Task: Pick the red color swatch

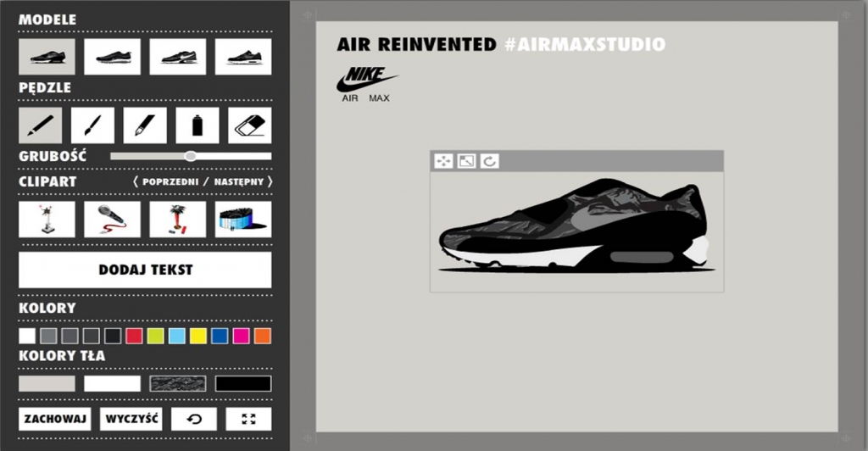Action: click(134, 336)
